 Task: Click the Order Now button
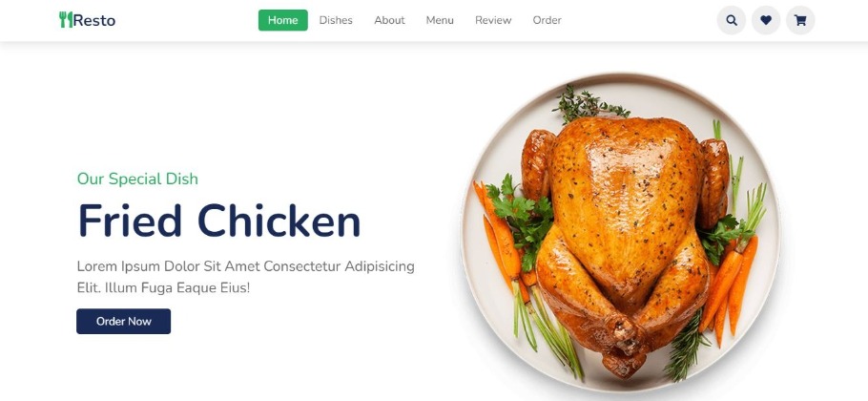123,321
